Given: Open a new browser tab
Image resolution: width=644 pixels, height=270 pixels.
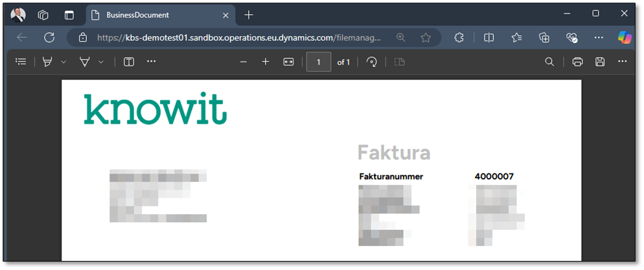Looking at the screenshot, I should tap(248, 14).
